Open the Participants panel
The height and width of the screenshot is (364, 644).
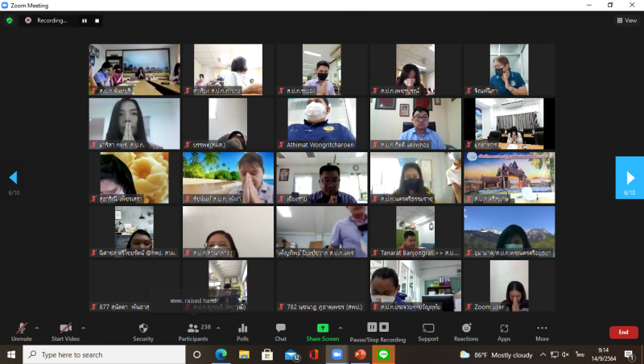(x=193, y=332)
